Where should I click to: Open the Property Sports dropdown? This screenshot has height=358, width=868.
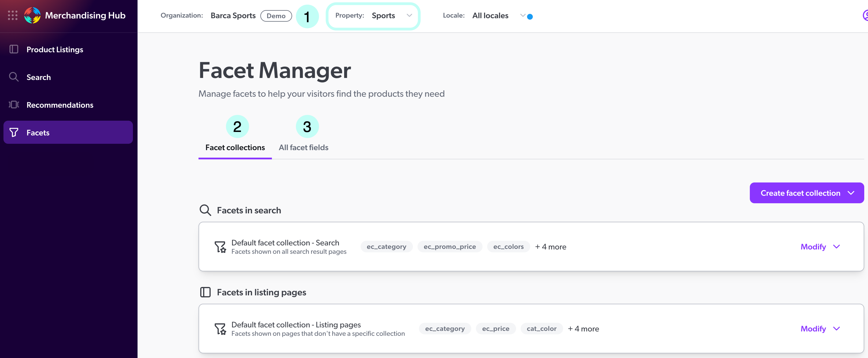pos(373,16)
